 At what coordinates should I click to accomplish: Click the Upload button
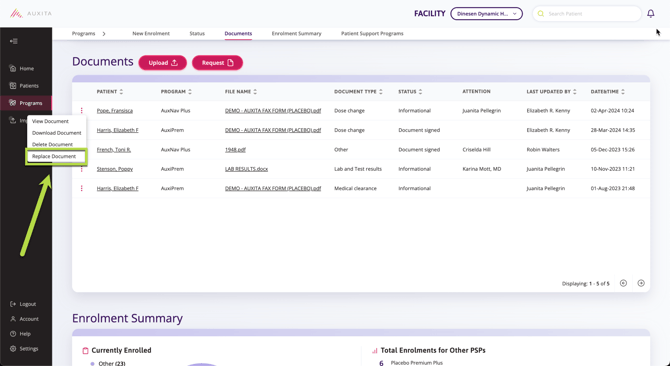pyautogui.click(x=162, y=63)
